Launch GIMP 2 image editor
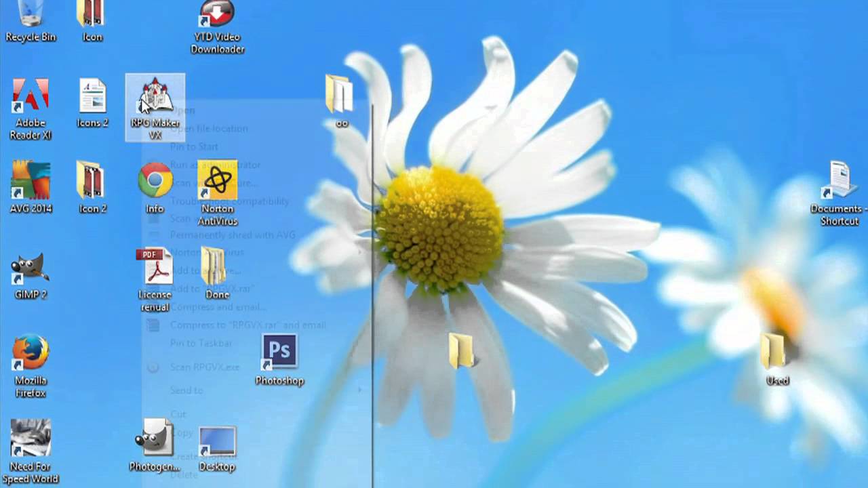 pos(30,268)
